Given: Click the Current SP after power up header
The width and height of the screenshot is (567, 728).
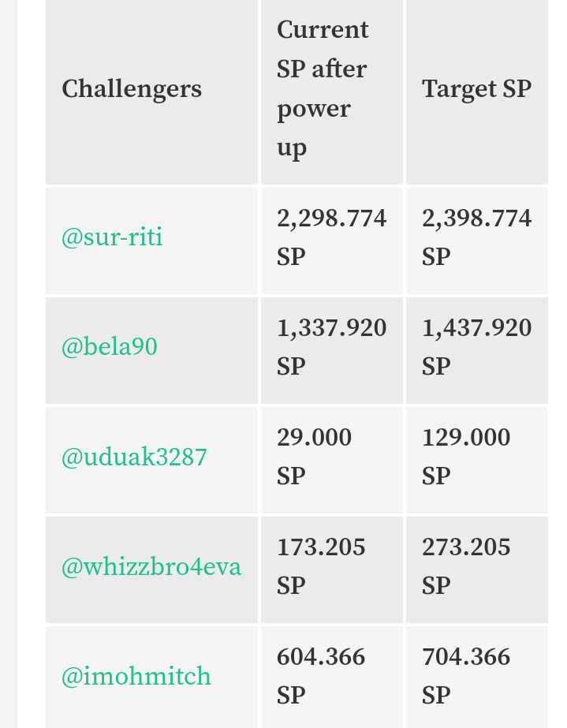Looking at the screenshot, I should [323, 88].
